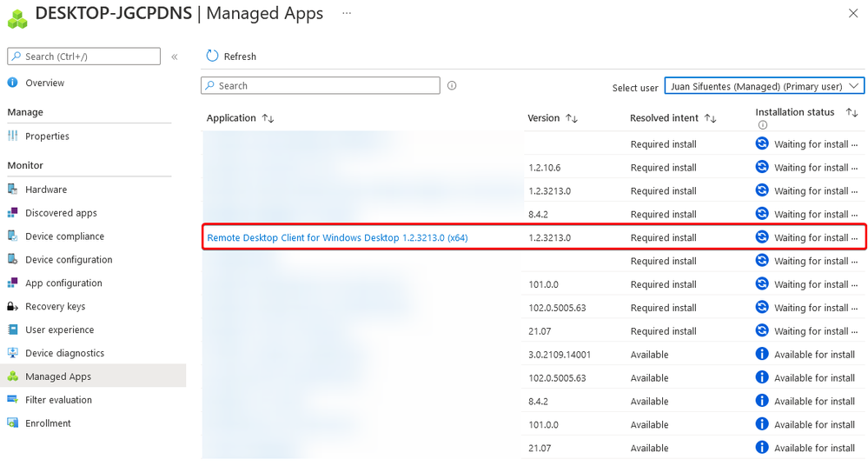
Task: Click the Discovered apps icon
Action: pyautogui.click(x=13, y=213)
